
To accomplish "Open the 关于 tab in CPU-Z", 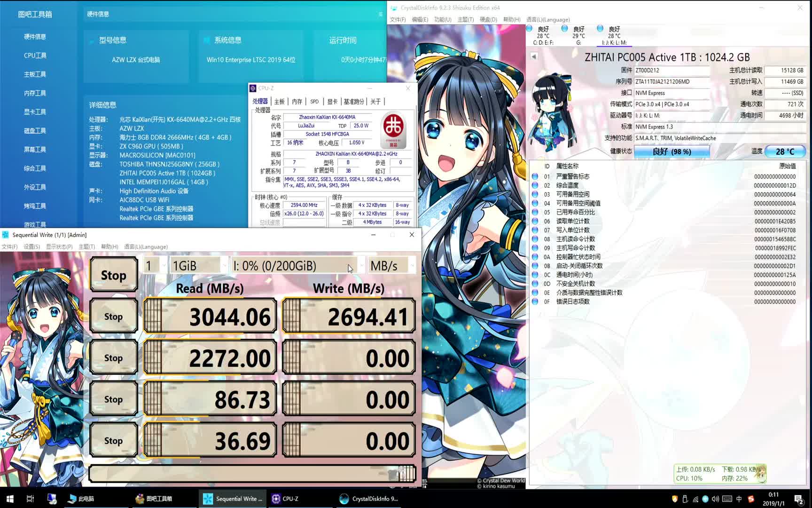I will (x=375, y=102).
